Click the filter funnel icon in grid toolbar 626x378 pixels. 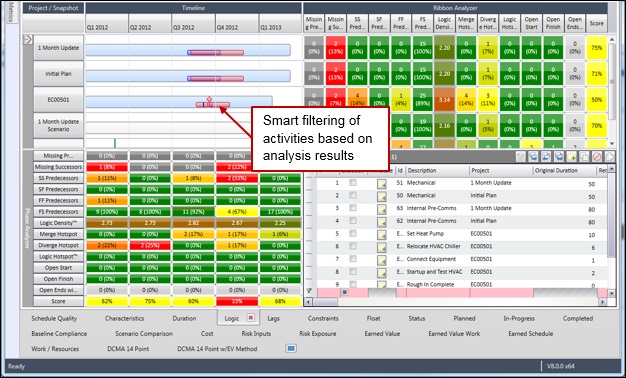pos(520,157)
